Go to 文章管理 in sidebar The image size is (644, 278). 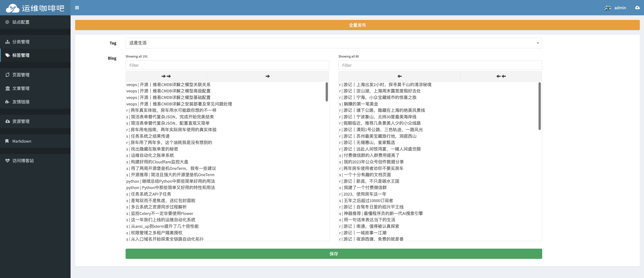[21, 88]
